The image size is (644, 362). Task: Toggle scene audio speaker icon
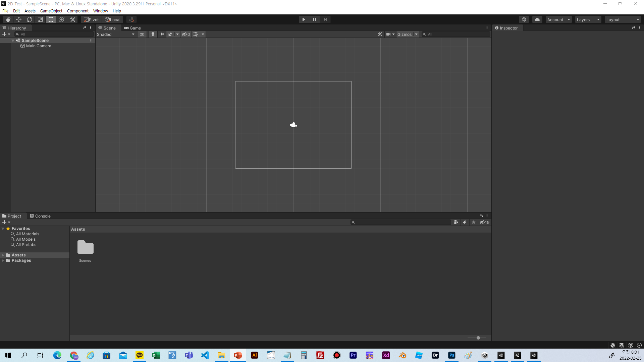(x=162, y=34)
